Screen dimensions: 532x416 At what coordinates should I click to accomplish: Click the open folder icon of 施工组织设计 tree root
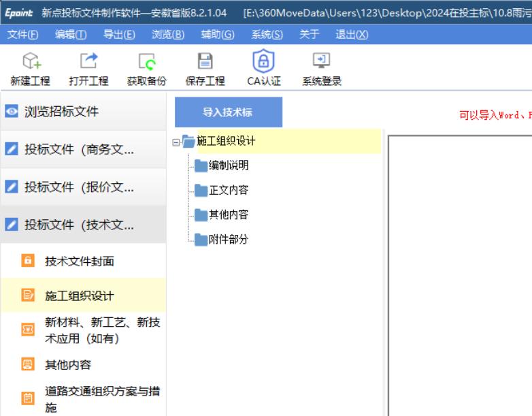pyautogui.click(x=188, y=141)
